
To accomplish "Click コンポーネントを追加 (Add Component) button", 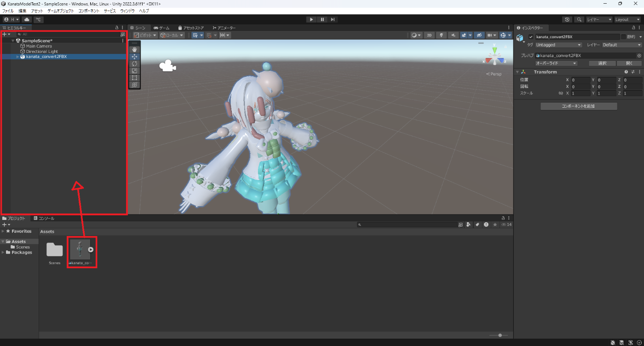I will (x=579, y=106).
